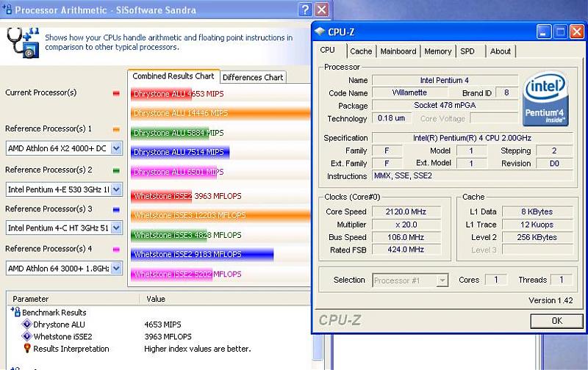Screen dimensions: 588x370
Task: Click the Value column header
Action: pyautogui.click(x=226, y=299)
